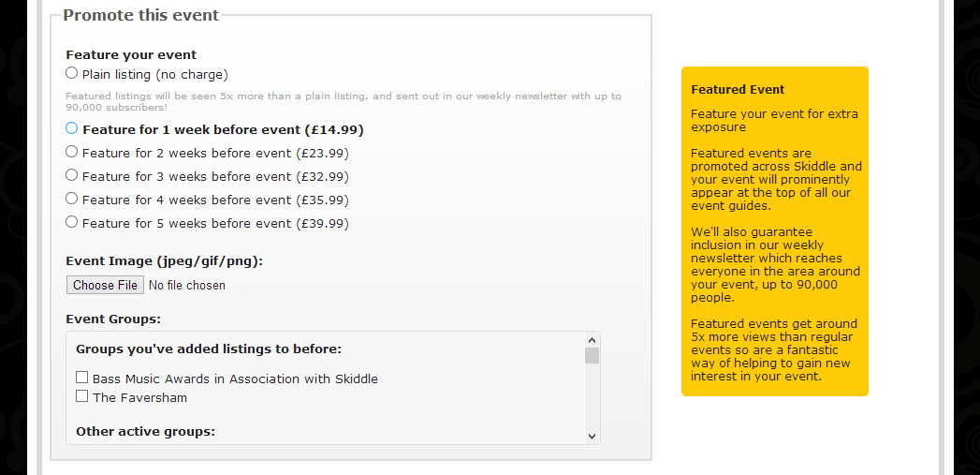Select the Plain listing (no charge) option

(72, 73)
